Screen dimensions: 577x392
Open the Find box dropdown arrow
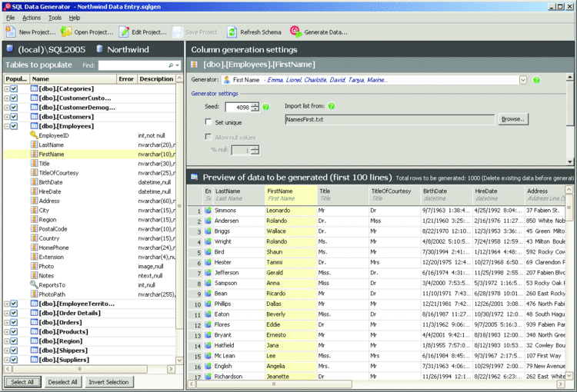(x=178, y=65)
